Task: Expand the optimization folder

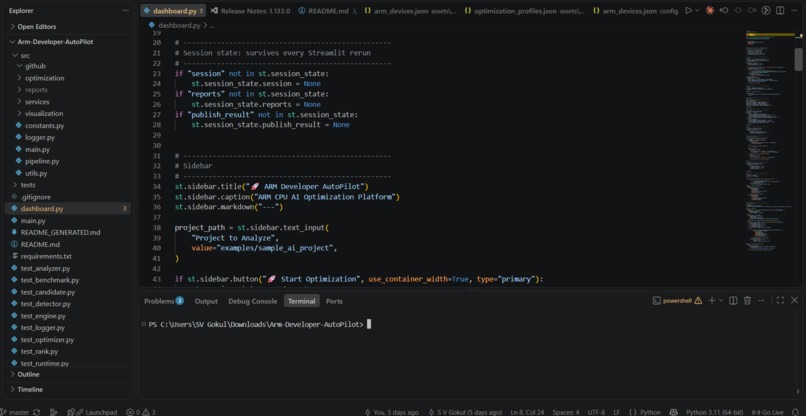Action: click(45, 78)
